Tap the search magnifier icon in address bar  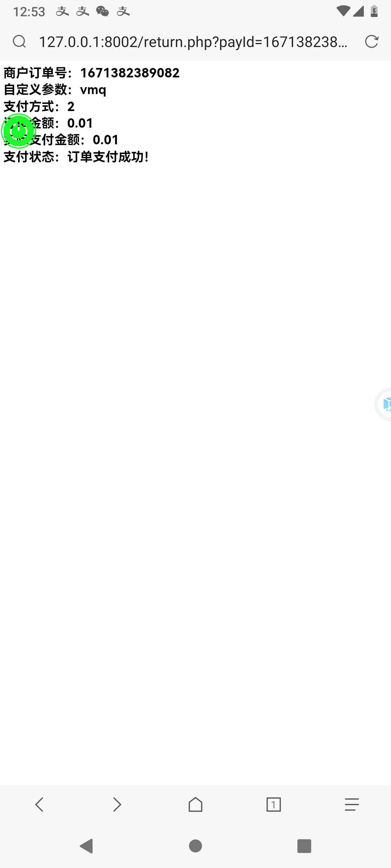click(x=19, y=42)
